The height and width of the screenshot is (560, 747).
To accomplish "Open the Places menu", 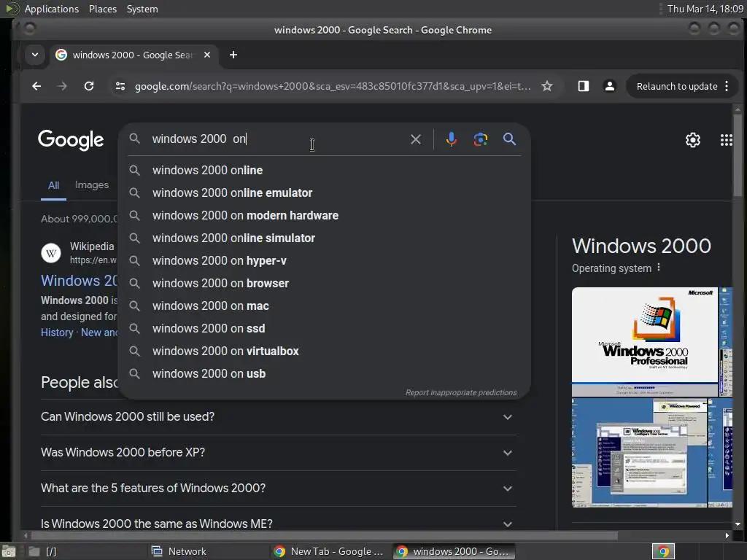I will (103, 9).
